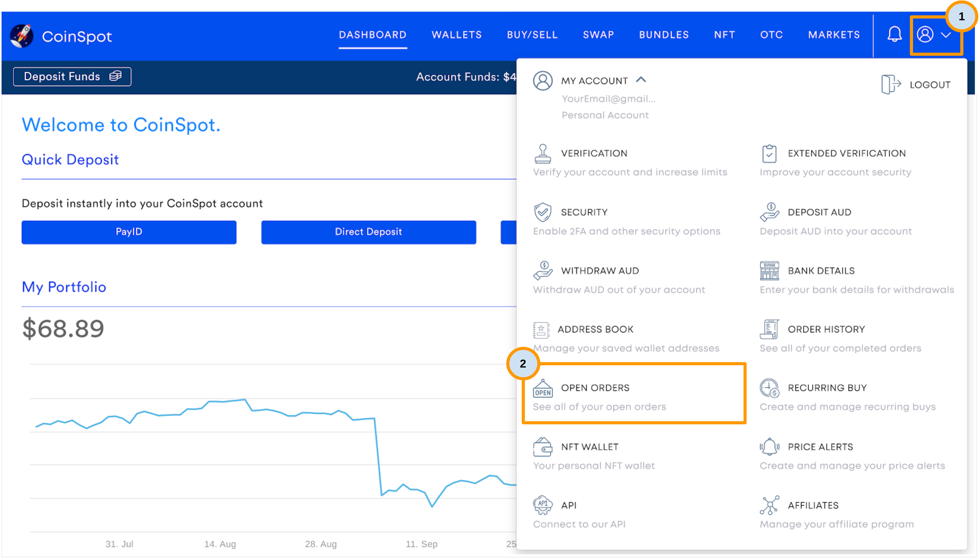Open the Markets tab
Image resolution: width=980 pixels, height=558 pixels.
(x=834, y=35)
